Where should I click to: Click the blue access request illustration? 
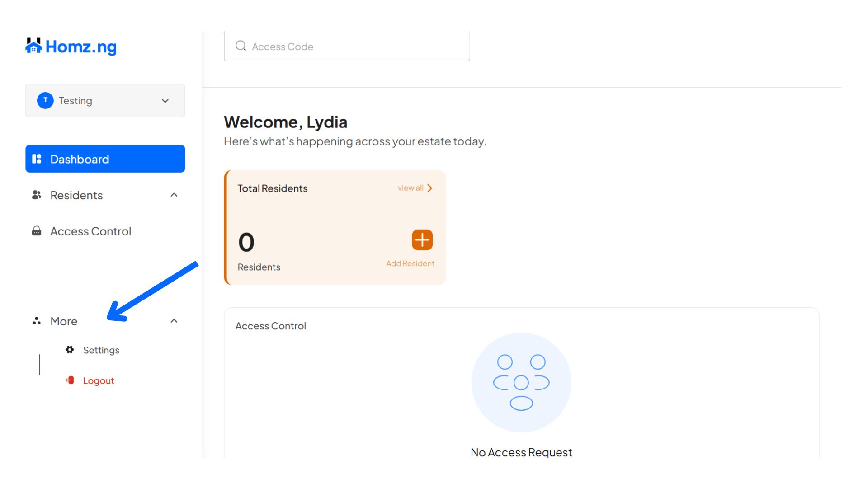pyautogui.click(x=521, y=382)
